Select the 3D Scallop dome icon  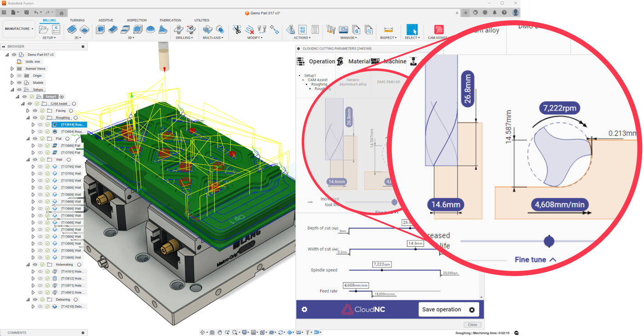(x=150, y=29)
